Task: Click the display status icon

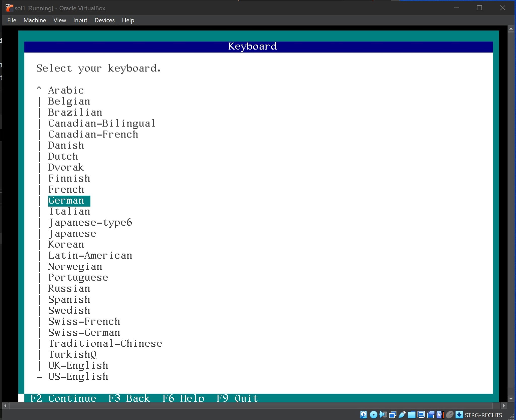Action: click(x=421, y=415)
